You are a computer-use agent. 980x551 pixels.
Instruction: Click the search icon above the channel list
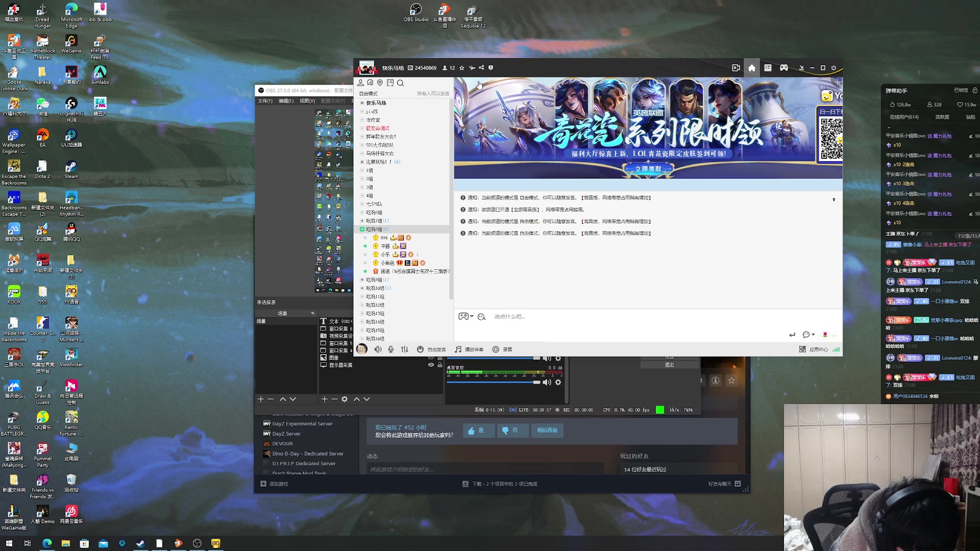tap(401, 83)
